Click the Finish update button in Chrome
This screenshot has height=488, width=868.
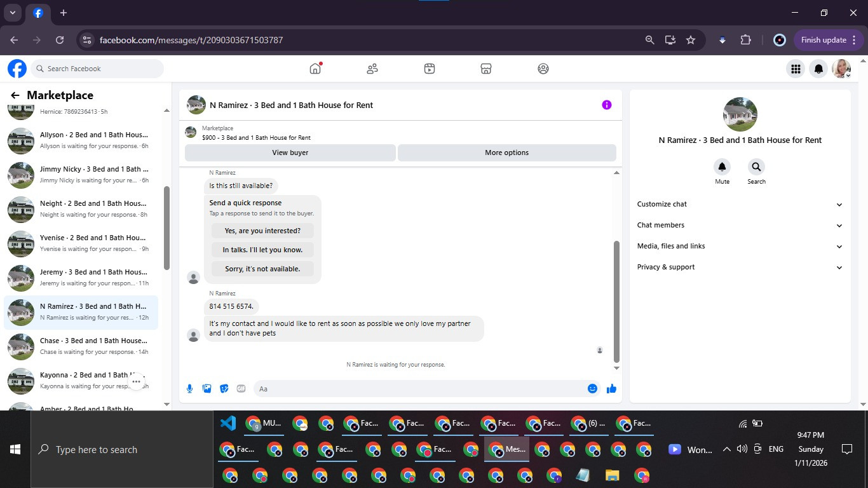click(x=829, y=40)
